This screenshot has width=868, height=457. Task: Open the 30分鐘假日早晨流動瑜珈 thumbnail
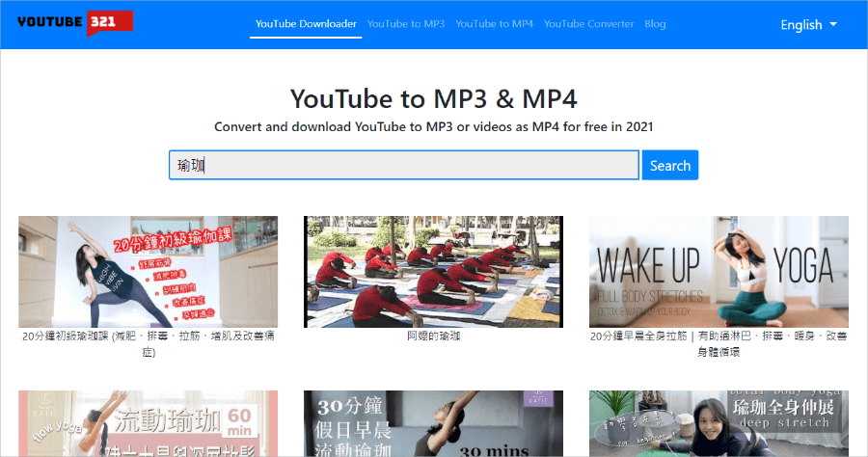coord(433,424)
